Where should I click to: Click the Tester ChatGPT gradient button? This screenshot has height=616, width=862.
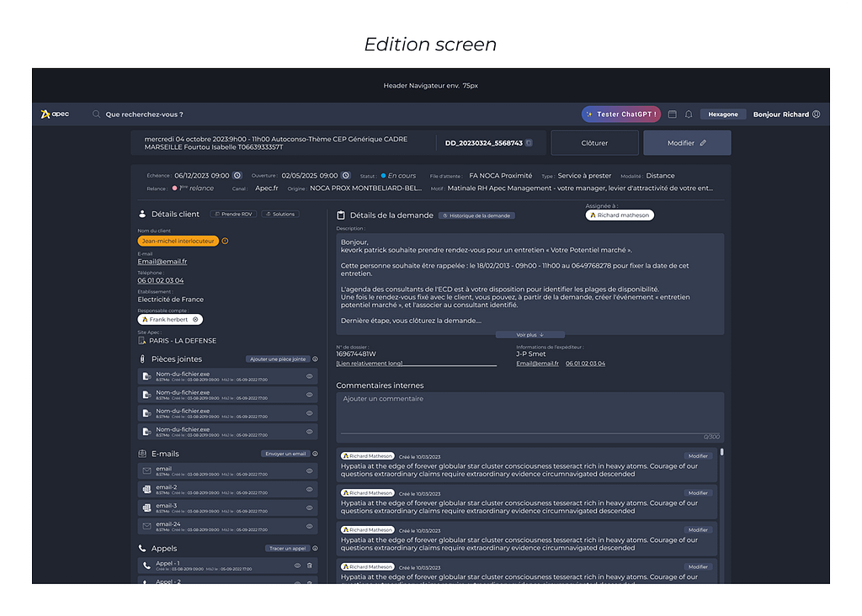coord(620,114)
